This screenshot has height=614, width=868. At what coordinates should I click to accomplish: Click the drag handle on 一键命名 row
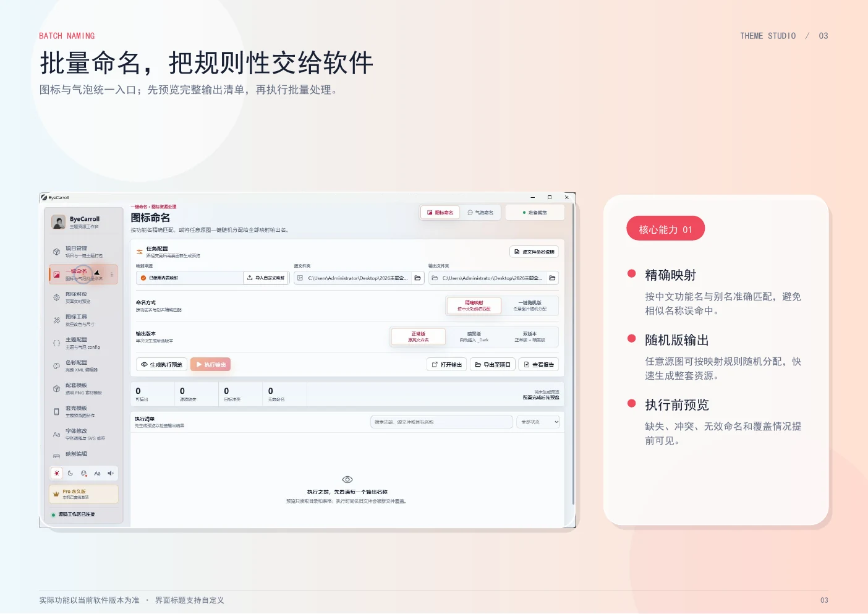[x=112, y=275]
